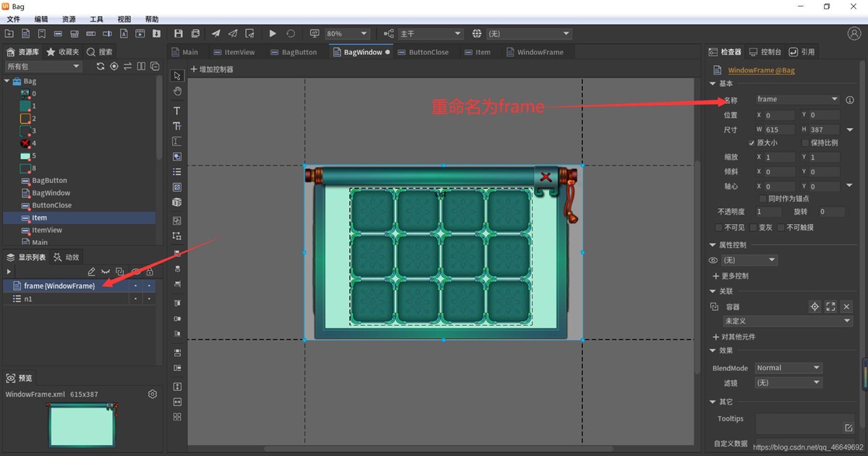Click the 不透明度 value field
The image size is (868, 456).
pos(768,212)
